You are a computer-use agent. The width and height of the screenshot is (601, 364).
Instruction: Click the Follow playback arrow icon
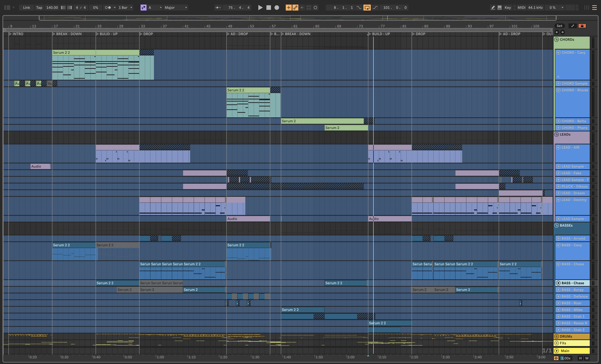[218, 8]
